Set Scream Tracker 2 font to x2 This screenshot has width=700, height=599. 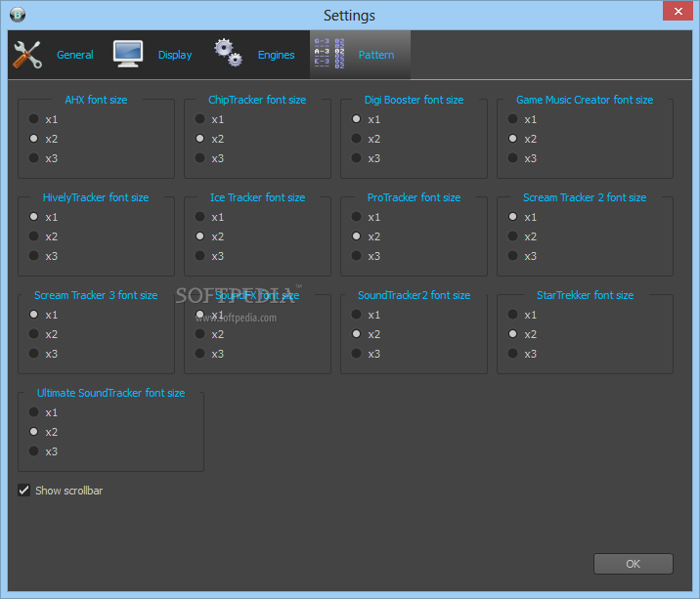(512, 236)
